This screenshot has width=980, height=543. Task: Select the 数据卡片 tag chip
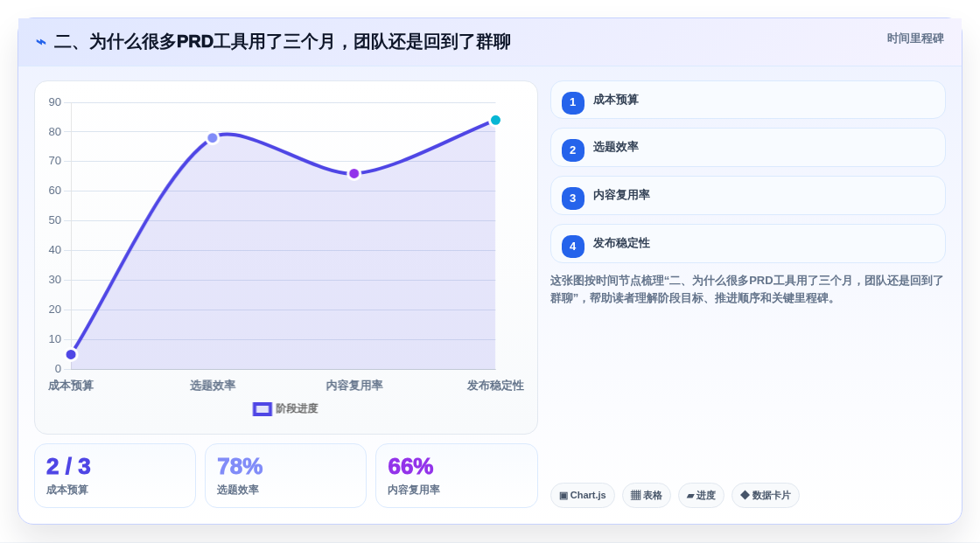[x=766, y=496]
